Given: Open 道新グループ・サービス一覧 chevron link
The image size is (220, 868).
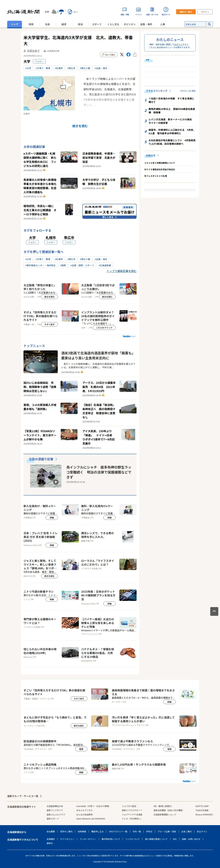Looking at the screenshot, I should [x=25, y=796].
